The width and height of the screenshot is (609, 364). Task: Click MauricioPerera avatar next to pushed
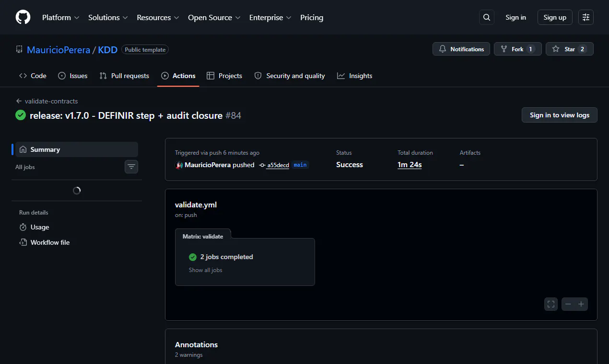tap(179, 165)
